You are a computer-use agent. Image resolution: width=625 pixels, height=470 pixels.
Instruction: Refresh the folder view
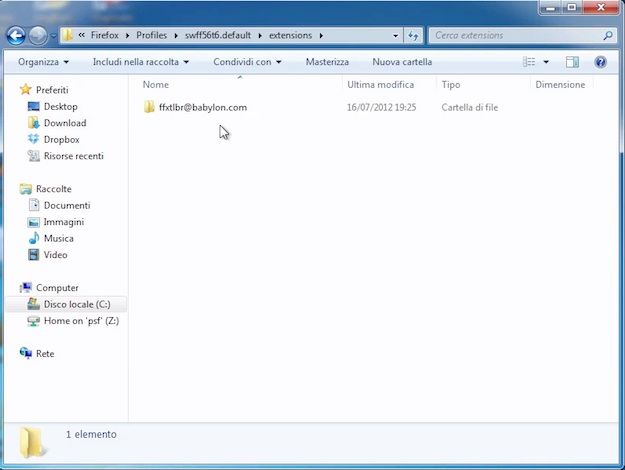[x=413, y=36]
